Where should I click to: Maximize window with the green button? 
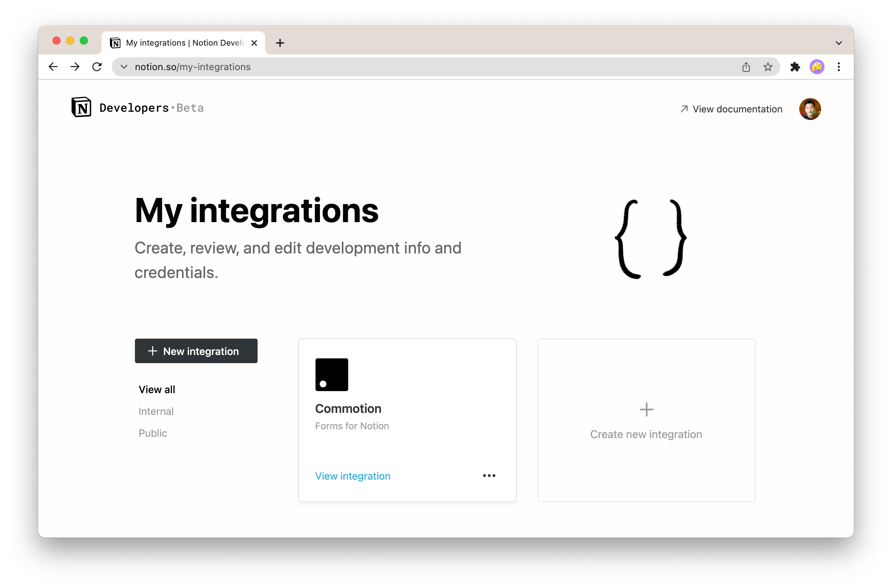pos(83,41)
